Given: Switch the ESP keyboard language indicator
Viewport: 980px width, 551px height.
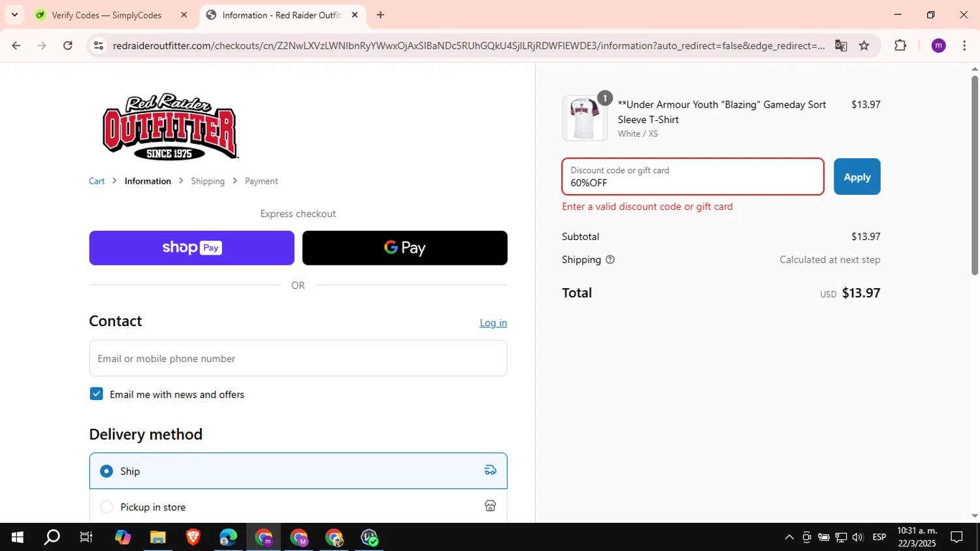Looking at the screenshot, I should pyautogui.click(x=879, y=537).
